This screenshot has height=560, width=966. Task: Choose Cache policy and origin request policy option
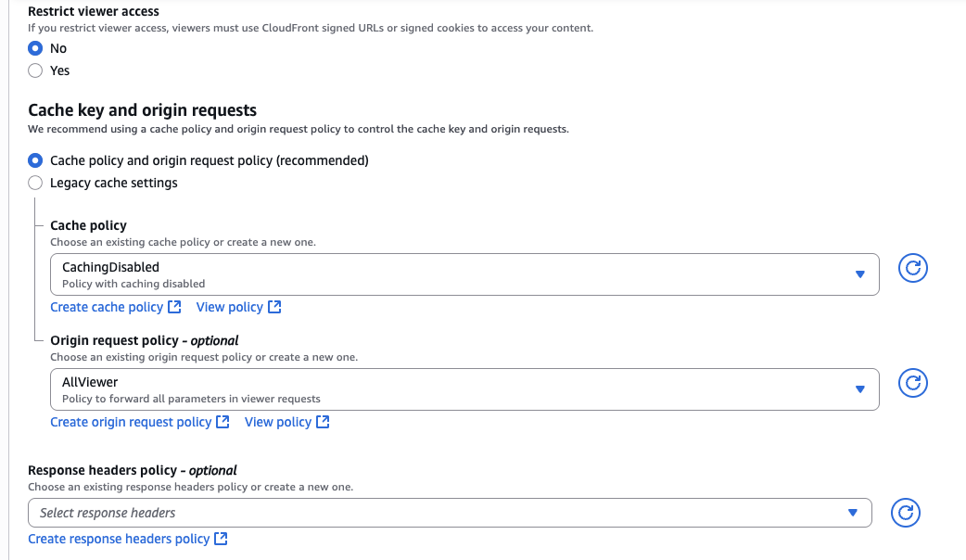(35, 160)
